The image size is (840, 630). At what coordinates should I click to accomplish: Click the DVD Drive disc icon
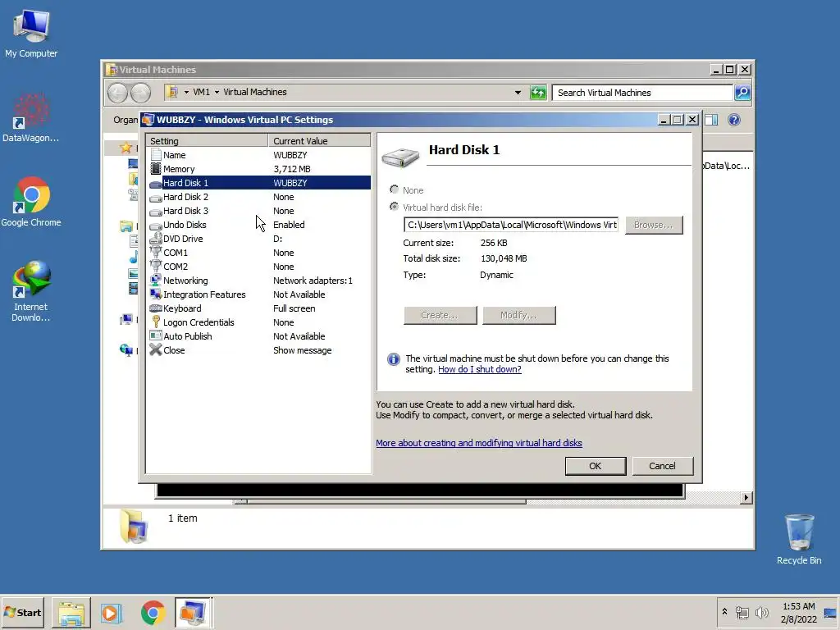pos(155,239)
